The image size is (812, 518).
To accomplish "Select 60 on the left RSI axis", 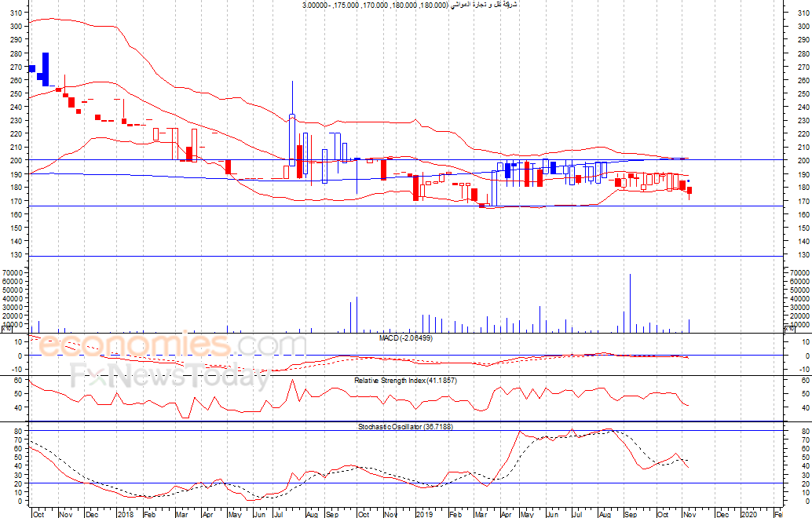I will click(17, 381).
